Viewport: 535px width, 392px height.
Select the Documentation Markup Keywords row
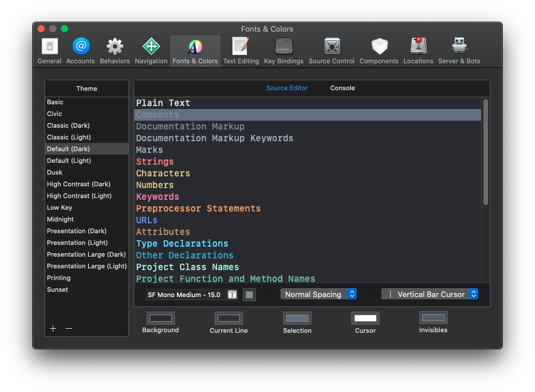(308, 138)
